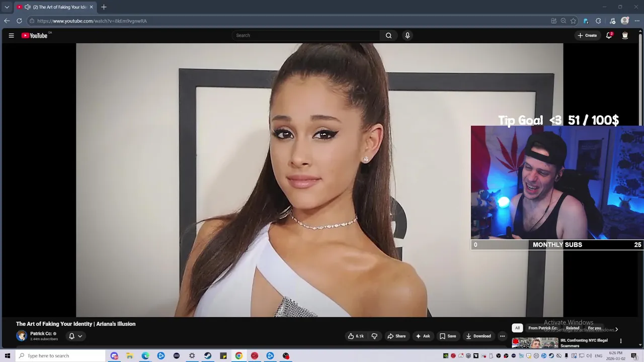Image resolution: width=644 pixels, height=362 pixels.
Task: Click the zoom-out indicator in address bar
Action: [563, 21]
